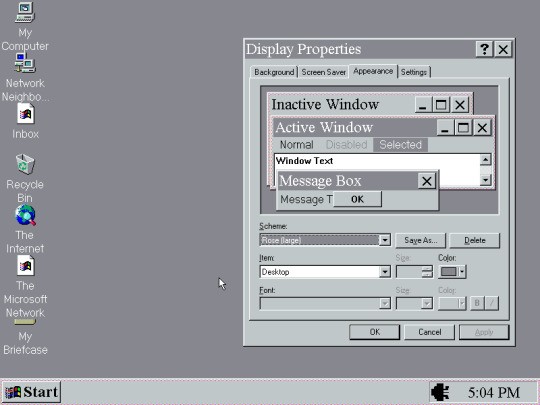The width and height of the screenshot is (540, 405).
Task: Select The Internet globe icon
Action: click(25, 215)
